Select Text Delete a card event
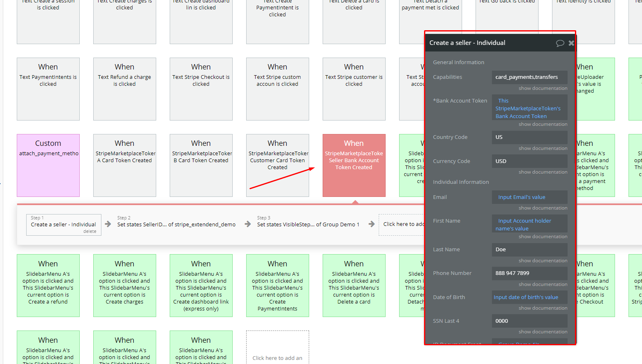 354,22
